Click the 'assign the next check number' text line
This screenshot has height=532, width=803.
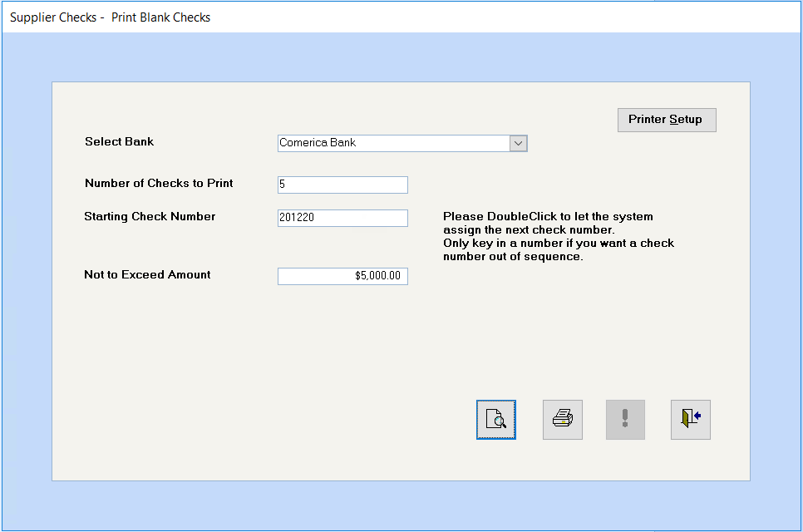click(x=529, y=229)
